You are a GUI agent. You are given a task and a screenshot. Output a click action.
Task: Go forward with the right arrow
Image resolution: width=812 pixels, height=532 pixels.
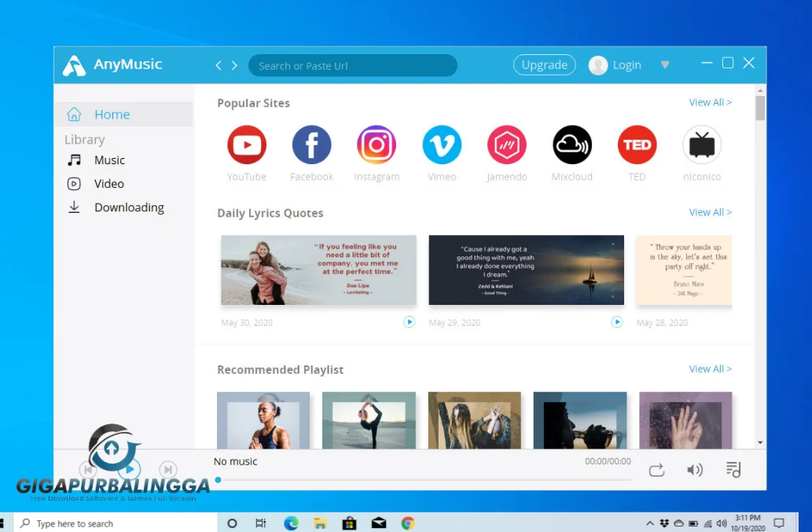[234, 65]
